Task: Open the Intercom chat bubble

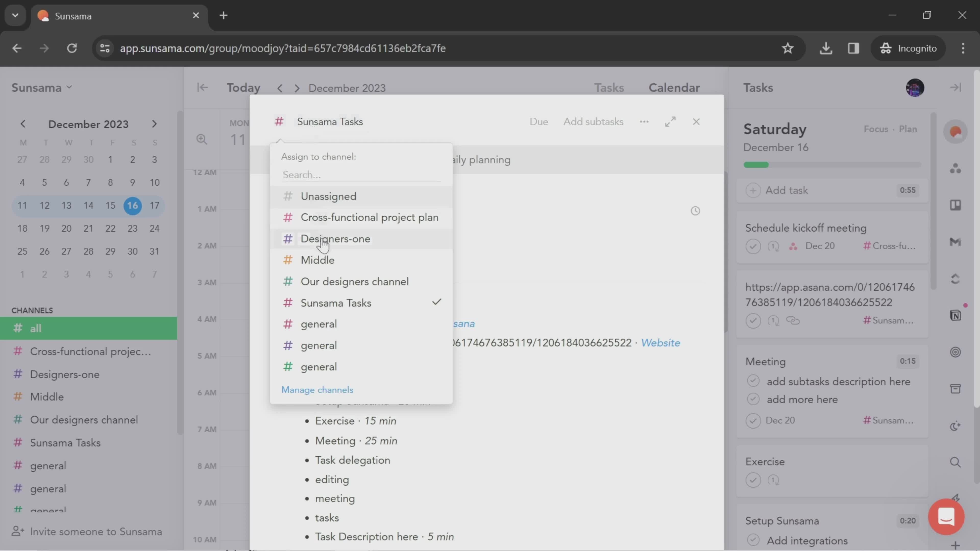Action: [946, 517]
